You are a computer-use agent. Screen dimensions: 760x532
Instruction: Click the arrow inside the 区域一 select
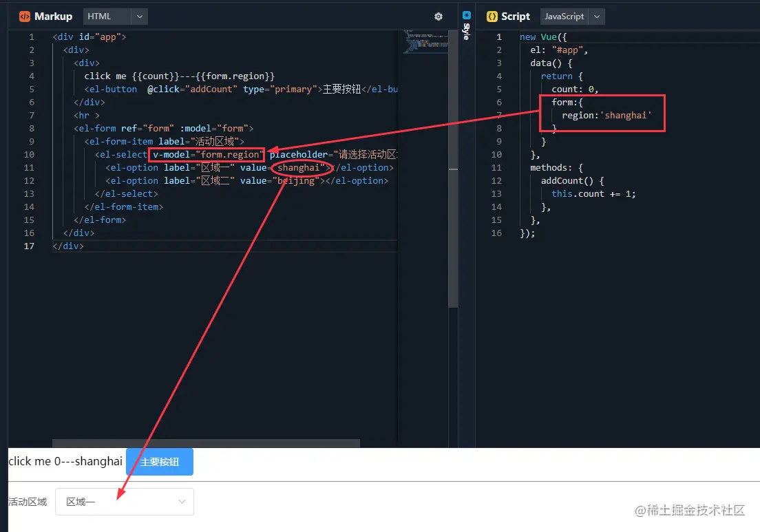[182, 502]
